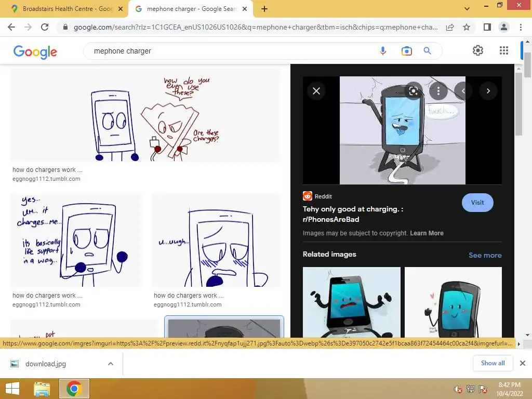Close the downloads bar

point(523,363)
